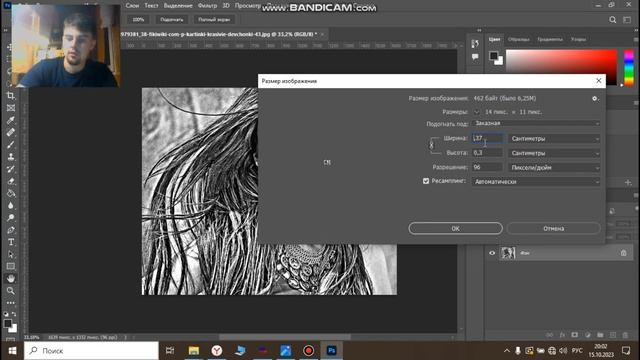Select the Type tool
Image resolution: width=640 pixels, height=360 pixels.
[x=11, y=242]
